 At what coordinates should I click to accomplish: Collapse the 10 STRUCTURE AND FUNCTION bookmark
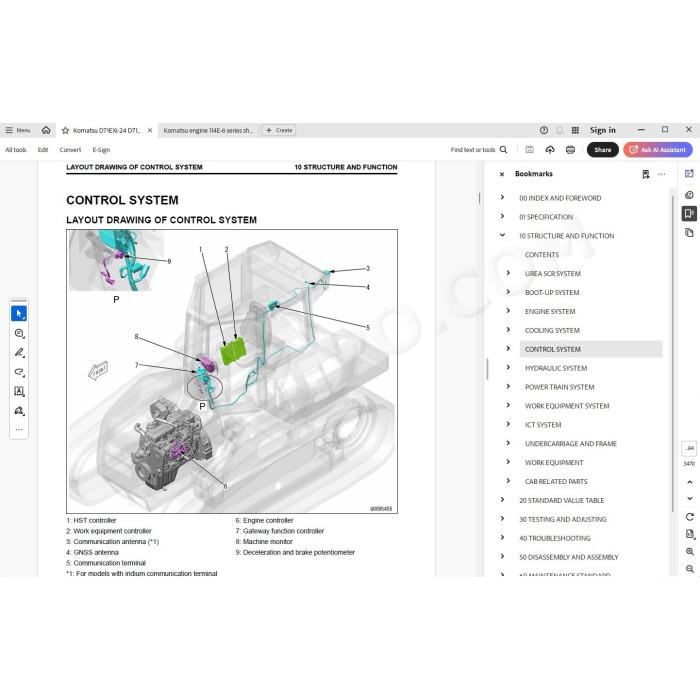tap(502, 235)
